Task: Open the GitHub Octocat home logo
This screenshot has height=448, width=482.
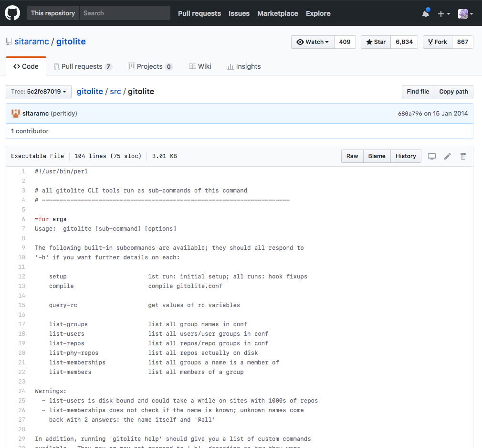Action: click(x=12, y=13)
